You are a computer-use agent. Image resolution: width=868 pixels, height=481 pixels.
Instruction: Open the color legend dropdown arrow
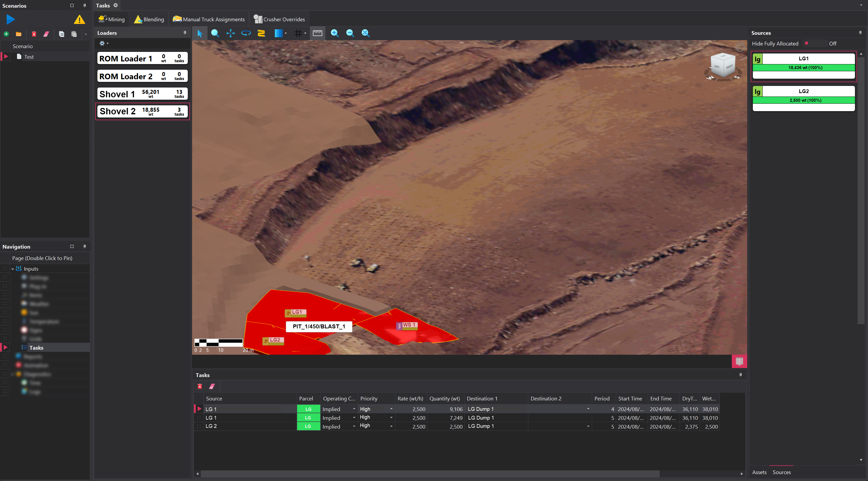tap(286, 33)
